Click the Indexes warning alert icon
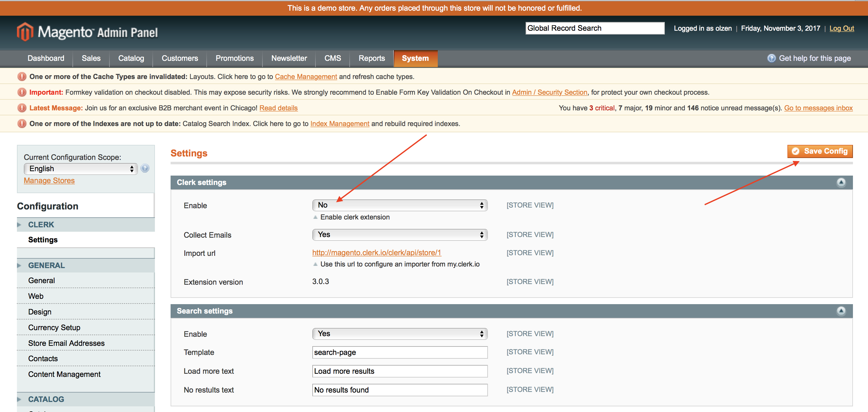 pyautogui.click(x=22, y=124)
